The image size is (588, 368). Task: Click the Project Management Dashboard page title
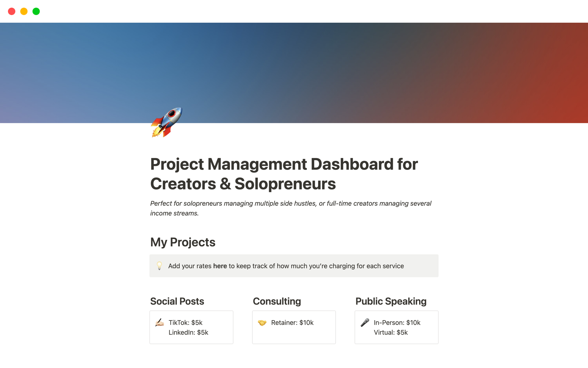pyautogui.click(x=284, y=174)
